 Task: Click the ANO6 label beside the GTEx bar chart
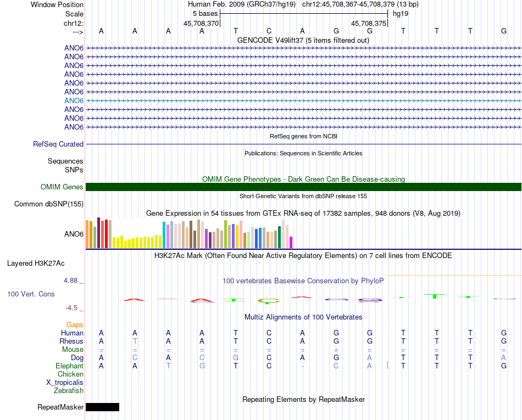click(x=74, y=234)
